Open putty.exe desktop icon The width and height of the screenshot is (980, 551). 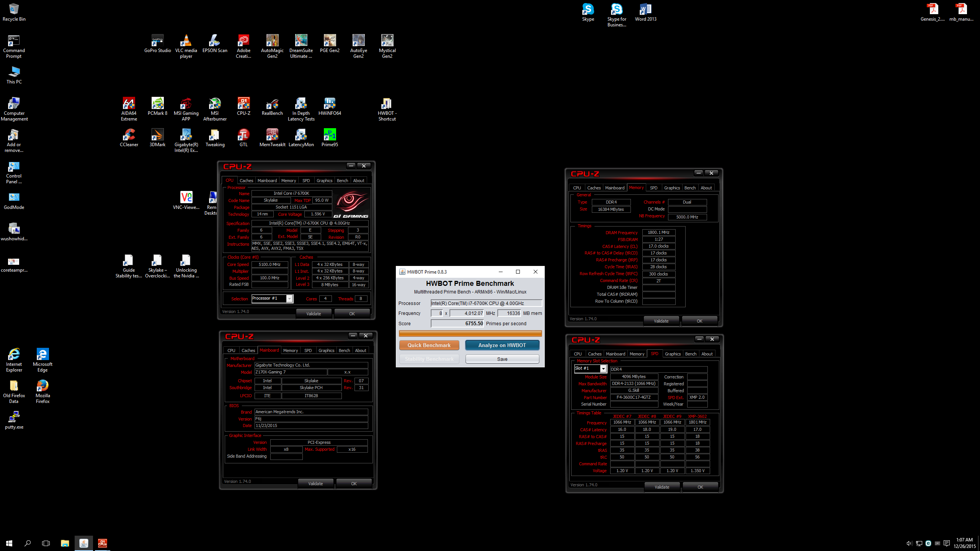point(14,420)
